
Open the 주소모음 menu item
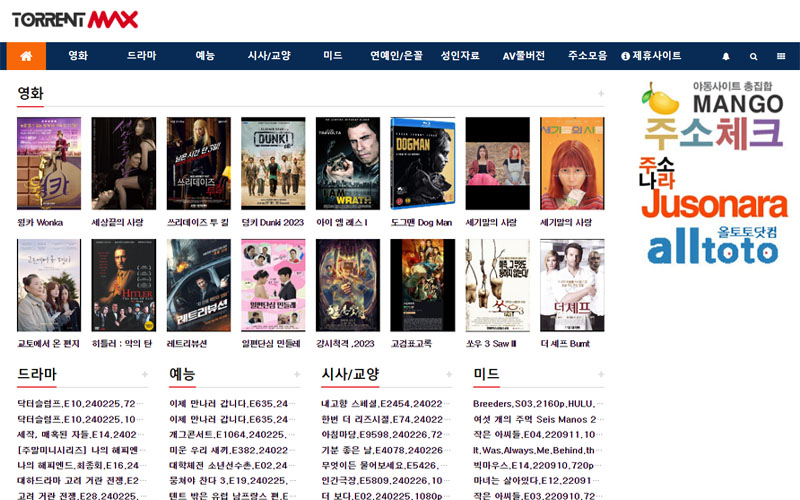coord(588,56)
